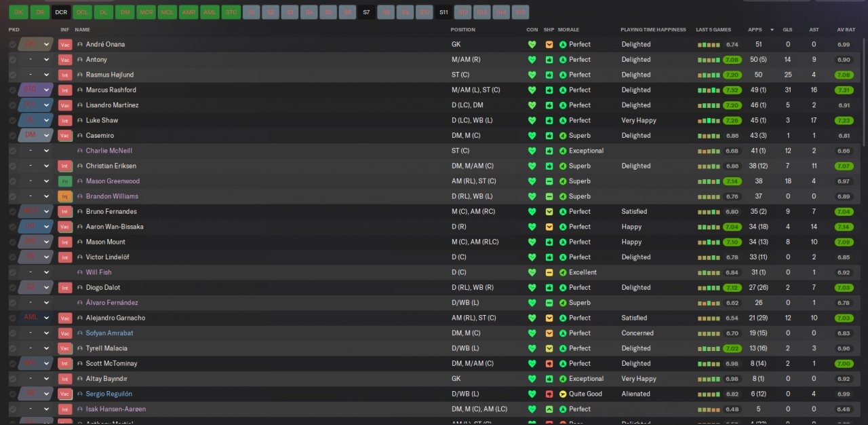This screenshot has width=868, height=425.
Task: Sort by the NAME column header
Action: (82, 30)
